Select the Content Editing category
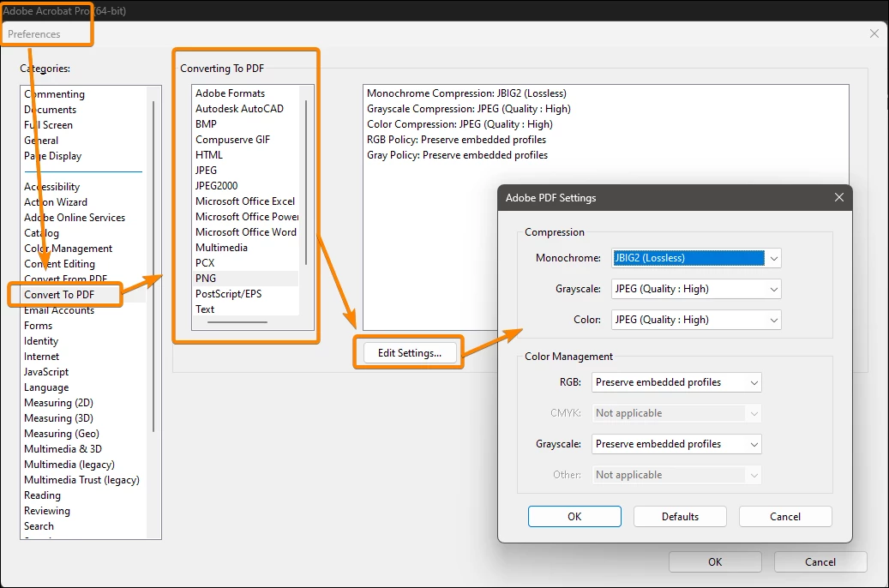The width and height of the screenshot is (889, 588). 59,264
